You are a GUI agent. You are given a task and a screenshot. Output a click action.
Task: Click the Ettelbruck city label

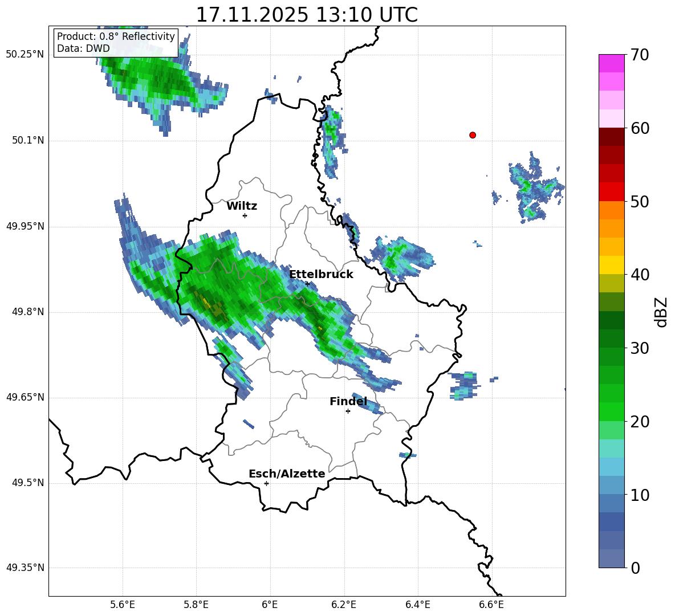pyautogui.click(x=321, y=275)
